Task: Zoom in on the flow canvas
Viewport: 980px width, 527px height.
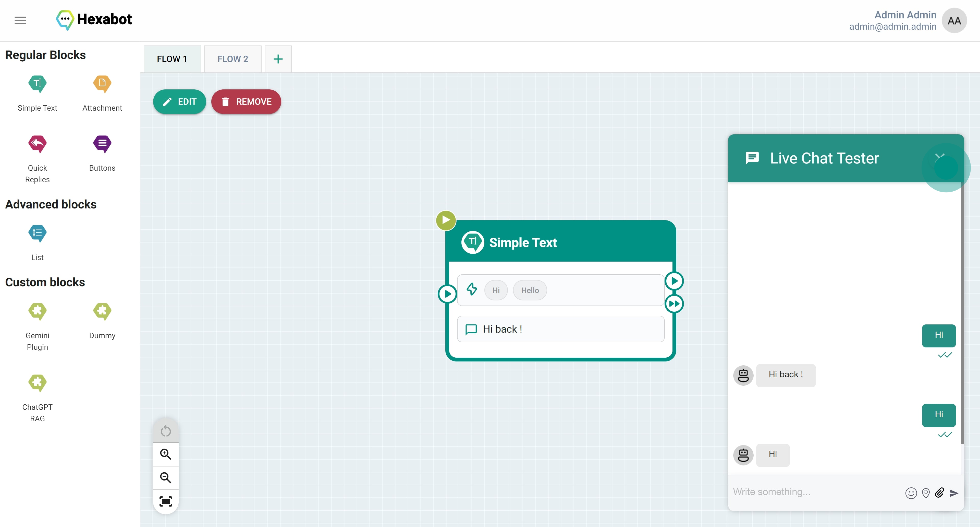Action: point(165,454)
